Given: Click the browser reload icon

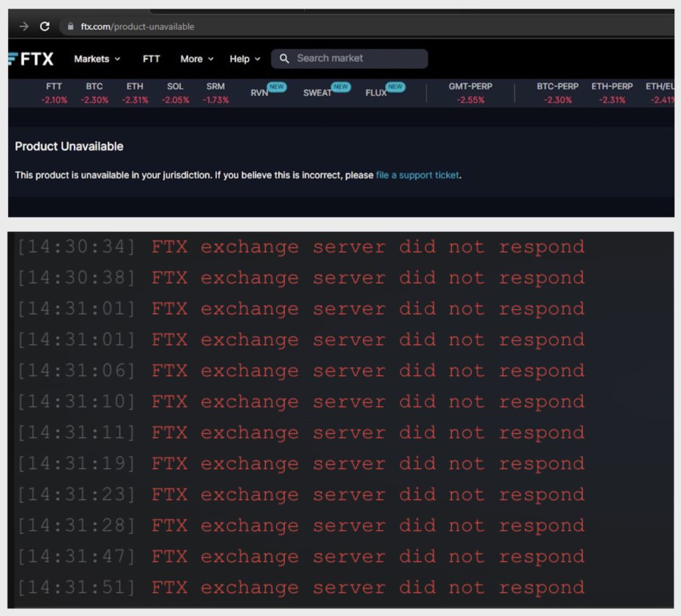Looking at the screenshot, I should point(45,27).
